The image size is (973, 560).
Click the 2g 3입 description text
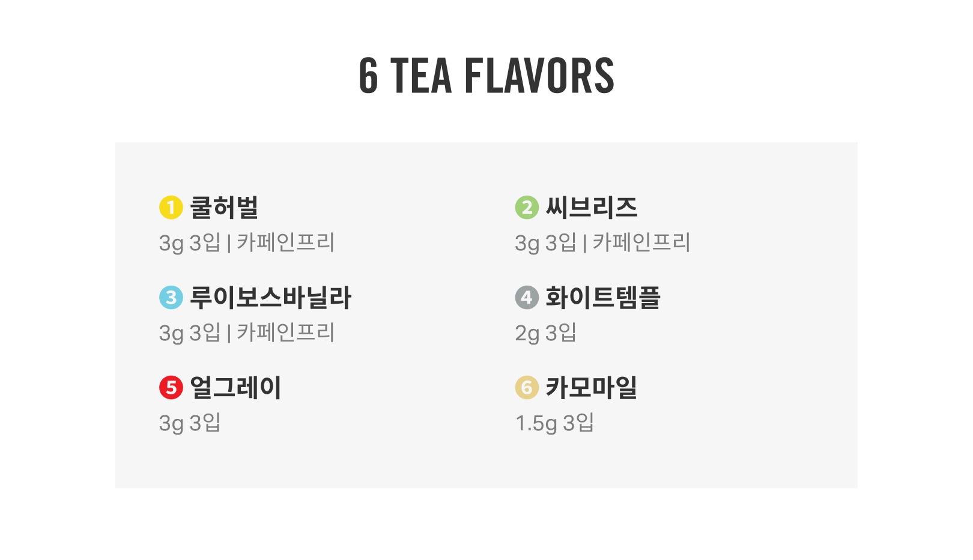point(545,333)
